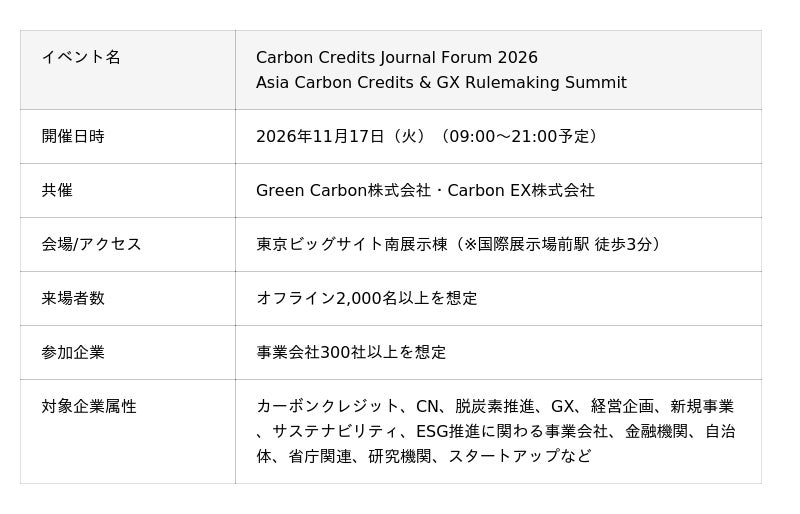Click the line containing ESG推進に関わる事業会社
The height and width of the screenshot is (514, 800).
click(x=496, y=432)
